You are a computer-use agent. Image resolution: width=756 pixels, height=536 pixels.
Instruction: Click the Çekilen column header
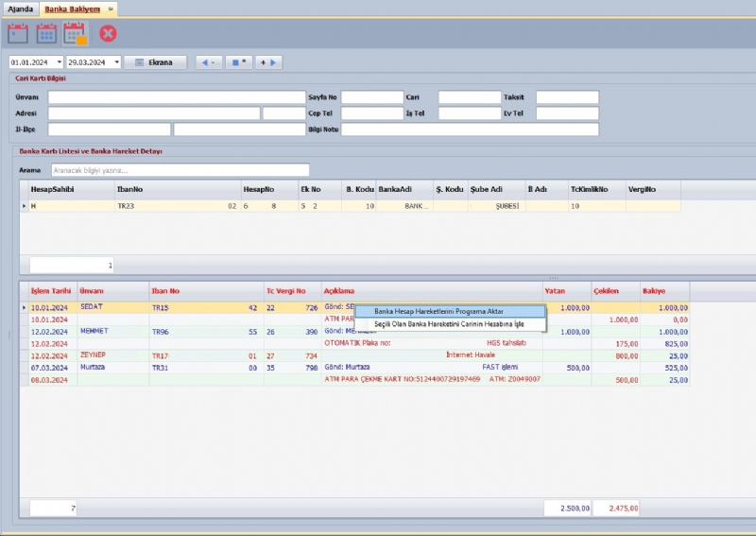616,291
